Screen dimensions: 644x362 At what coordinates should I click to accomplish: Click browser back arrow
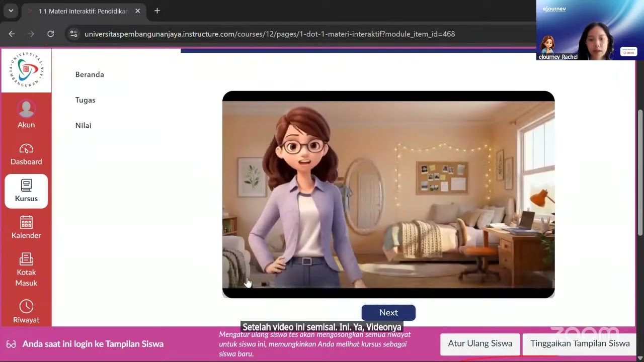coord(12,34)
